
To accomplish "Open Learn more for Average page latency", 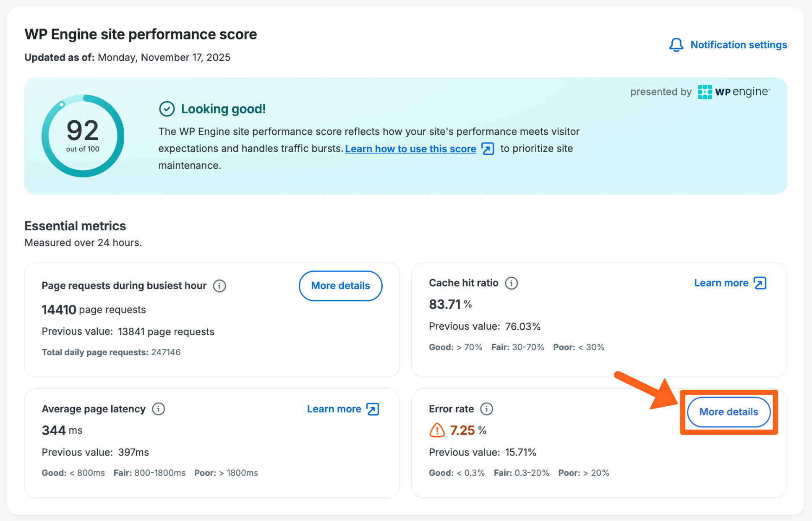I will tap(334, 409).
